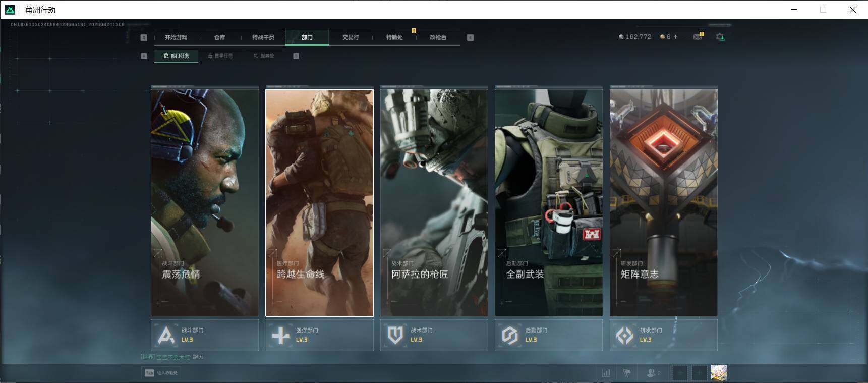Open the mail envelope icon
The width and height of the screenshot is (868, 383).
[698, 37]
